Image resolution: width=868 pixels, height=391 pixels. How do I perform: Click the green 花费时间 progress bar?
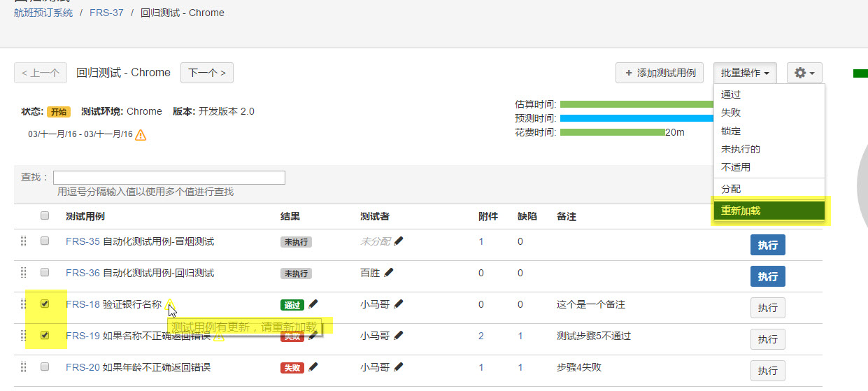(612, 132)
